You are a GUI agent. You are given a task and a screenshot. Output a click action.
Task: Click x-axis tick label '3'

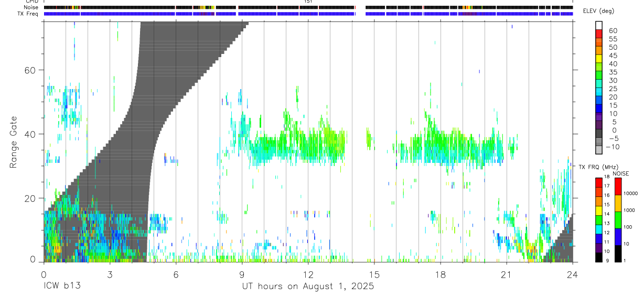pyautogui.click(x=110, y=274)
